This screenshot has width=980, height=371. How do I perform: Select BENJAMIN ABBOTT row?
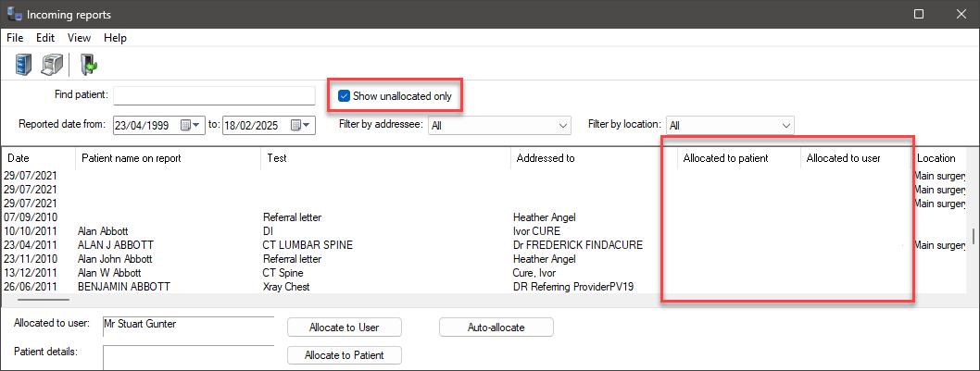[x=484, y=287]
